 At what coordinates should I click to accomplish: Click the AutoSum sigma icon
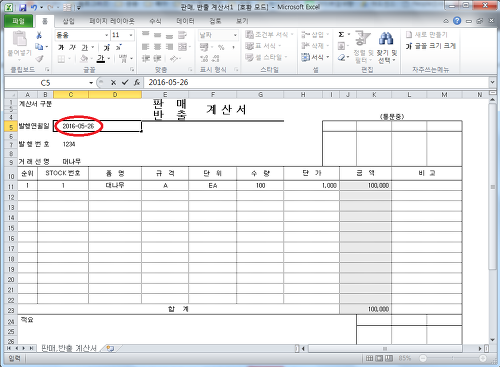(x=341, y=35)
